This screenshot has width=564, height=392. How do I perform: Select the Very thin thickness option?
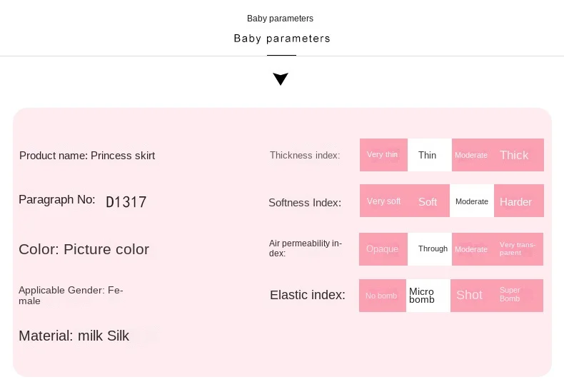pyautogui.click(x=383, y=155)
